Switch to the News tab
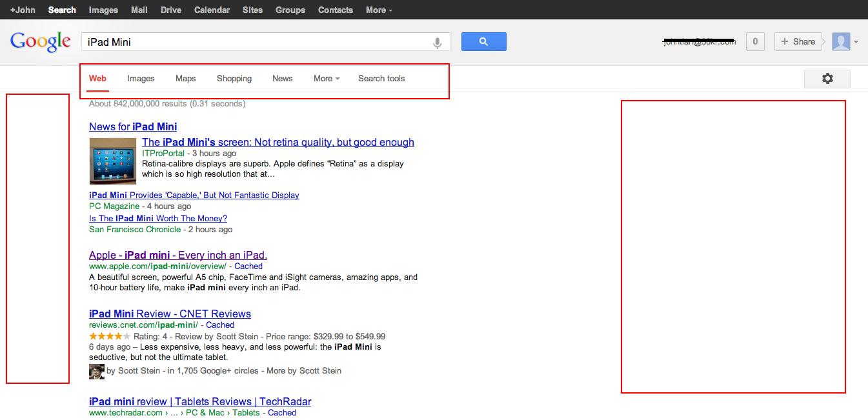The image size is (868, 420). 282,79
